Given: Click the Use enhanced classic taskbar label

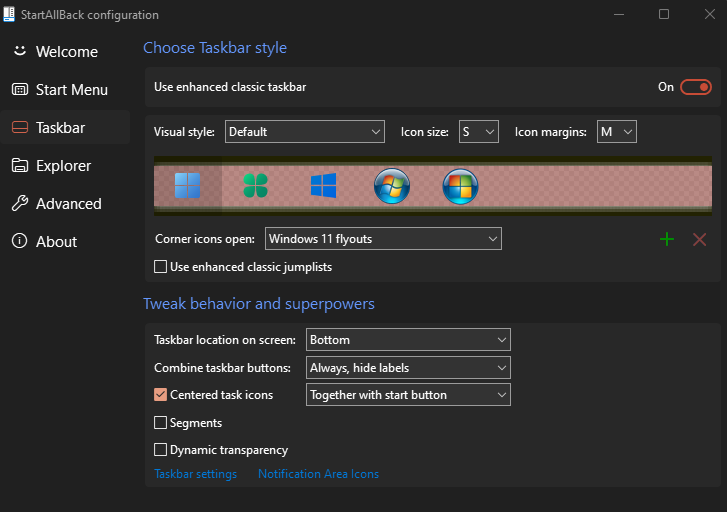Looking at the screenshot, I should click(230, 87).
